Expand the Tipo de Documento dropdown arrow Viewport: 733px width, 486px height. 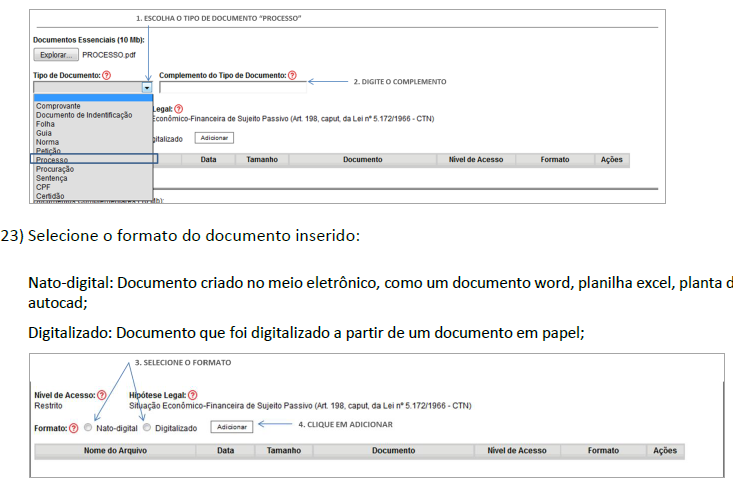click(x=147, y=88)
